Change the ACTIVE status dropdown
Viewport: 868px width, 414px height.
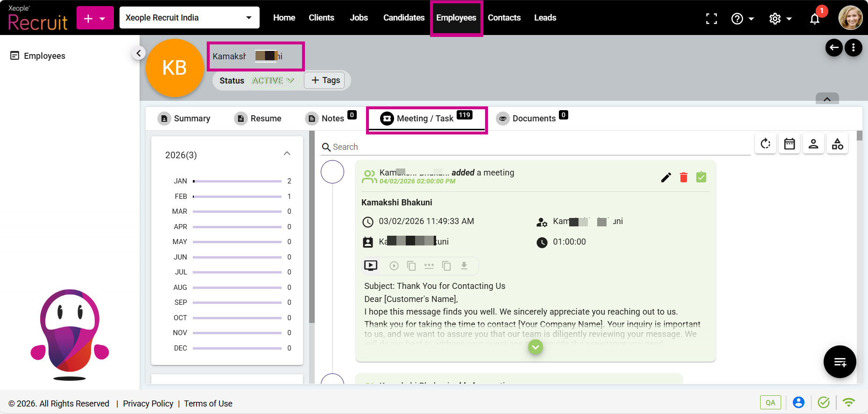[x=273, y=81]
